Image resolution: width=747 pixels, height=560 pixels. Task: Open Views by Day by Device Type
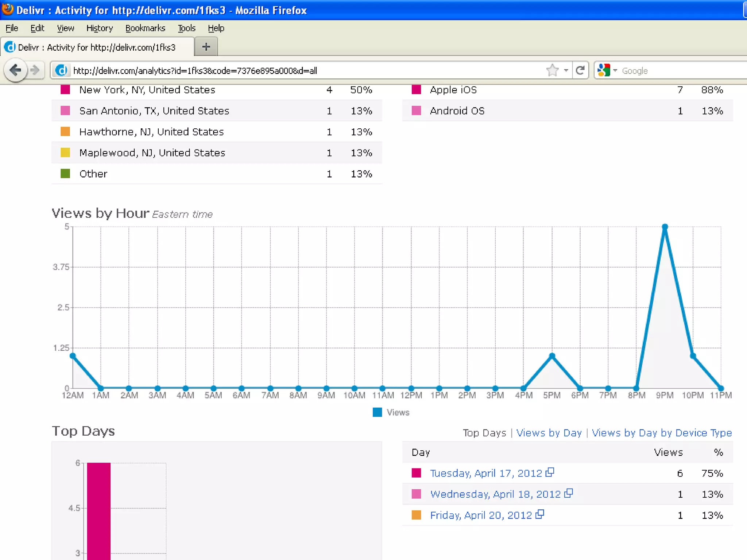click(662, 433)
